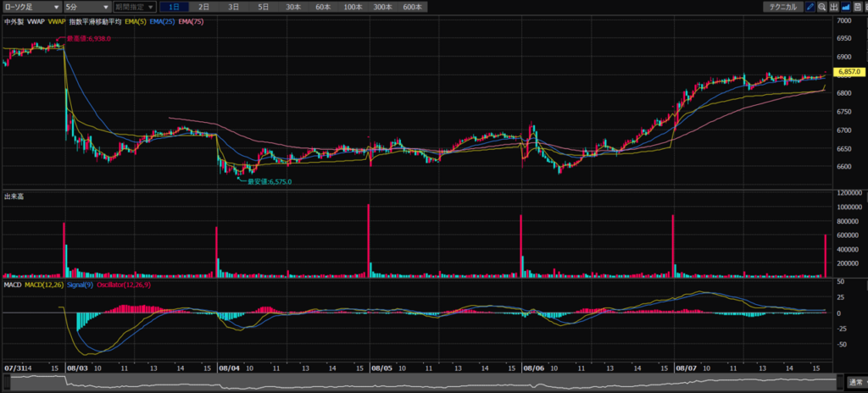Select the 60本 bar count tab
This screenshot has width=868, height=393.
[323, 7]
